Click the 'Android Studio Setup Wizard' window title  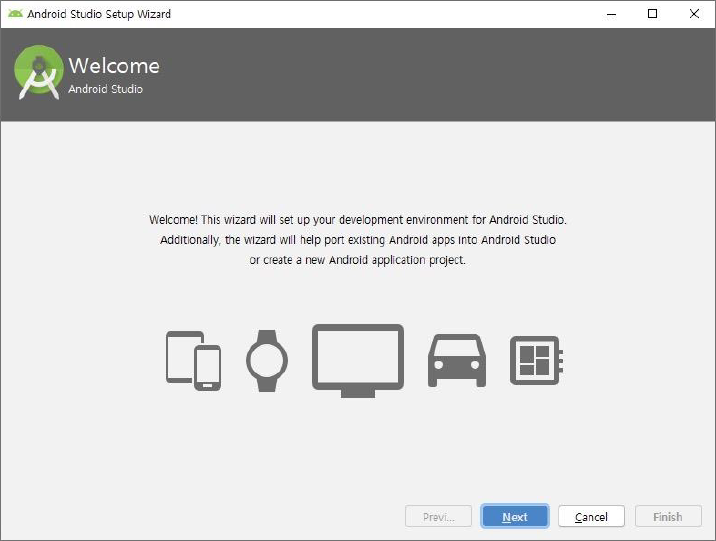tap(99, 14)
